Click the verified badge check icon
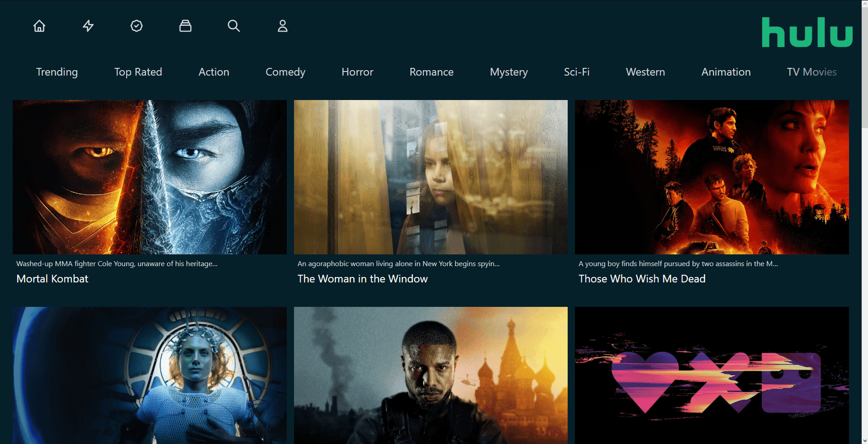The width and height of the screenshot is (868, 444). 137,26
